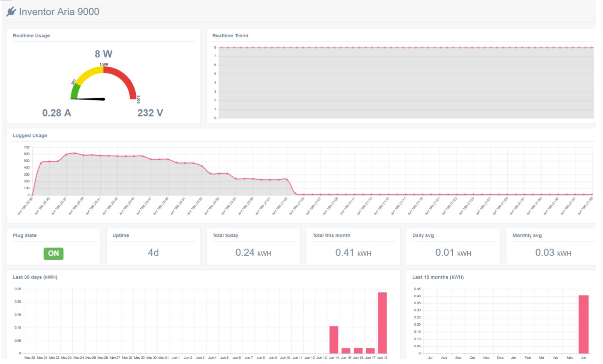Click the Jun 14 bar in Last 30 days chart
Screen dimensions: 603x364
click(334, 340)
